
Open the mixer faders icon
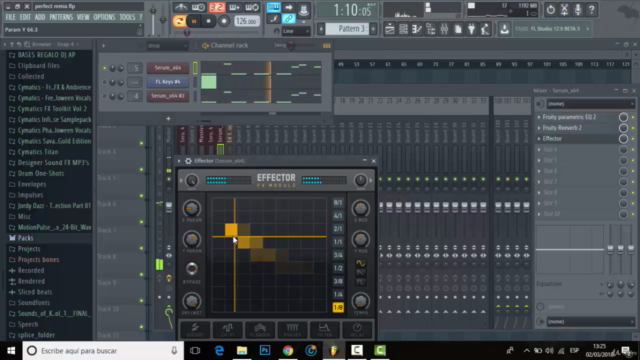444,29
